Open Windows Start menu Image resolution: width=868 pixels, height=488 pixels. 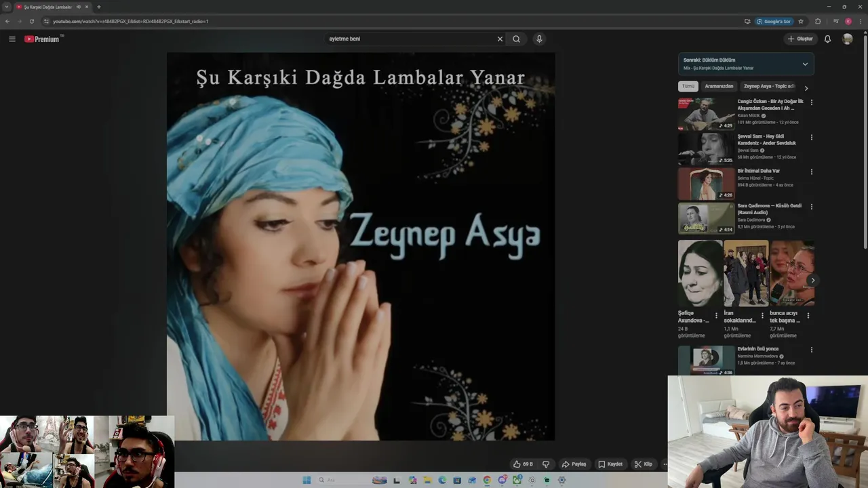click(x=307, y=480)
